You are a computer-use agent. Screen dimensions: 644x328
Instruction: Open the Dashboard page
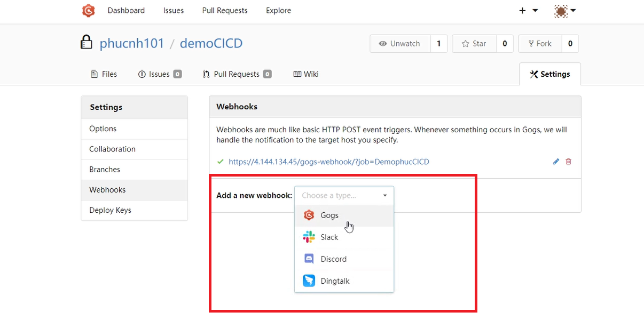[x=126, y=11]
